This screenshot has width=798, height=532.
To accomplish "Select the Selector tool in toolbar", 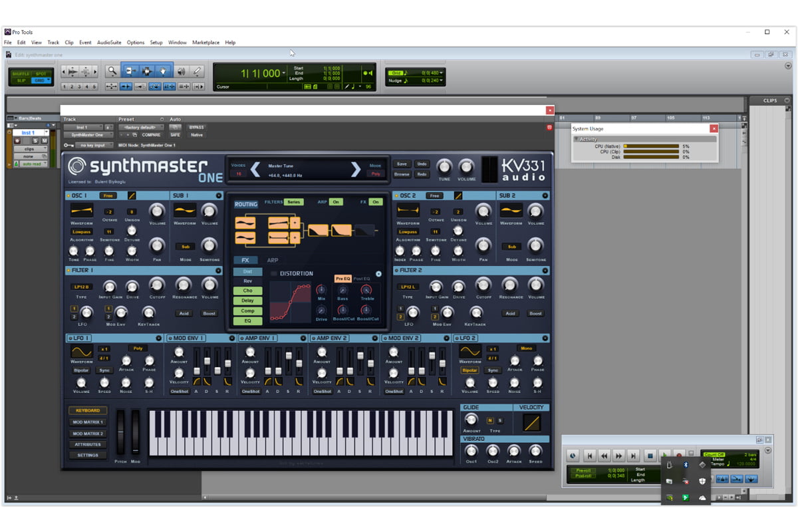I will point(146,70).
